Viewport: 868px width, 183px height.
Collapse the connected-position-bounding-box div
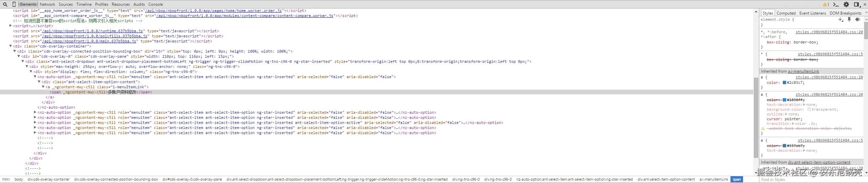point(15,51)
